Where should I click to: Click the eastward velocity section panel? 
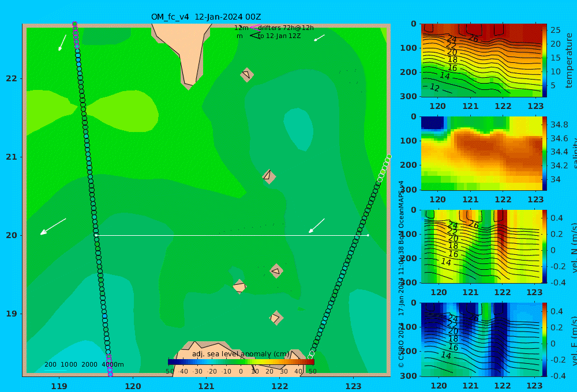click(482, 340)
